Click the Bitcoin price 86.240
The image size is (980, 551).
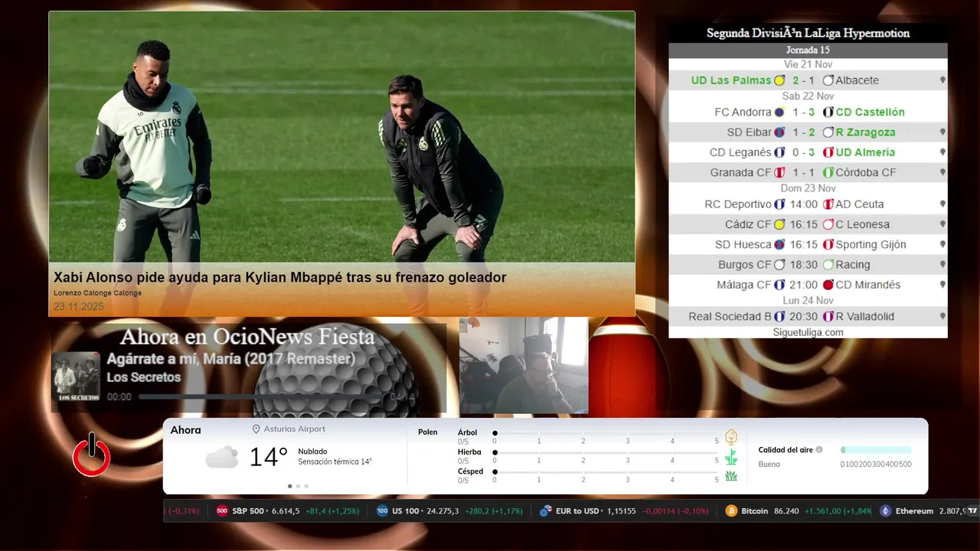click(786, 511)
